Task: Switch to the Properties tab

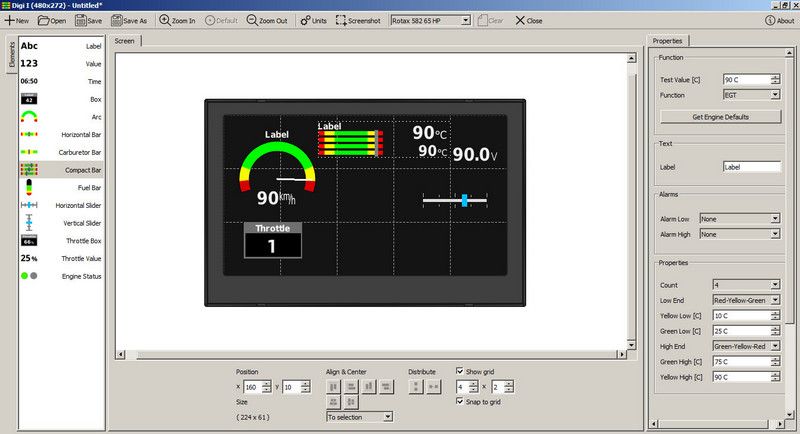Action: 667,41
